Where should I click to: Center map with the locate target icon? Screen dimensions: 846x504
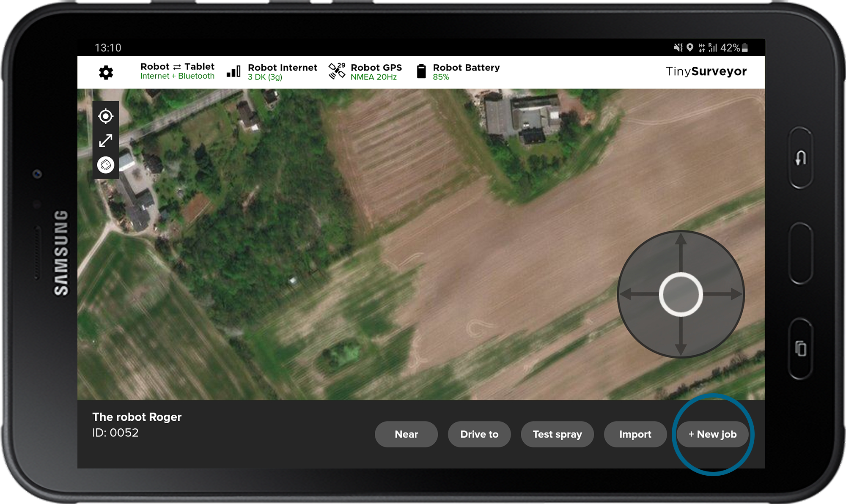click(x=105, y=116)
